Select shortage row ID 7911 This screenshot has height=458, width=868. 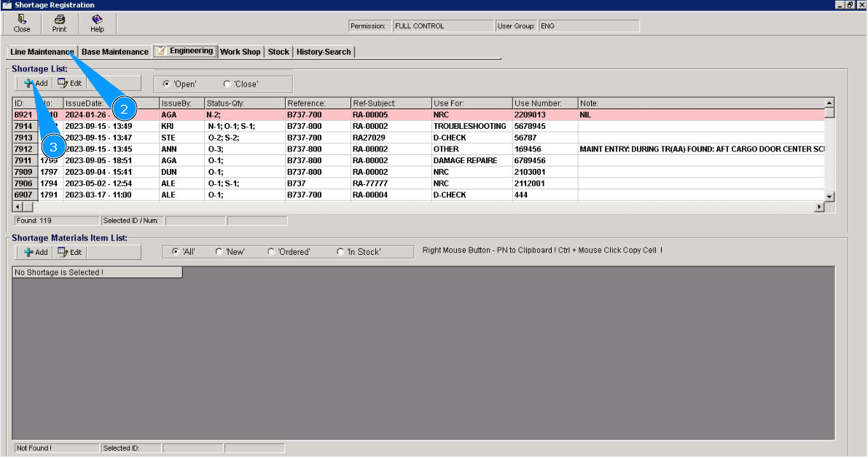pyautogui.click(x=419, y=160)
